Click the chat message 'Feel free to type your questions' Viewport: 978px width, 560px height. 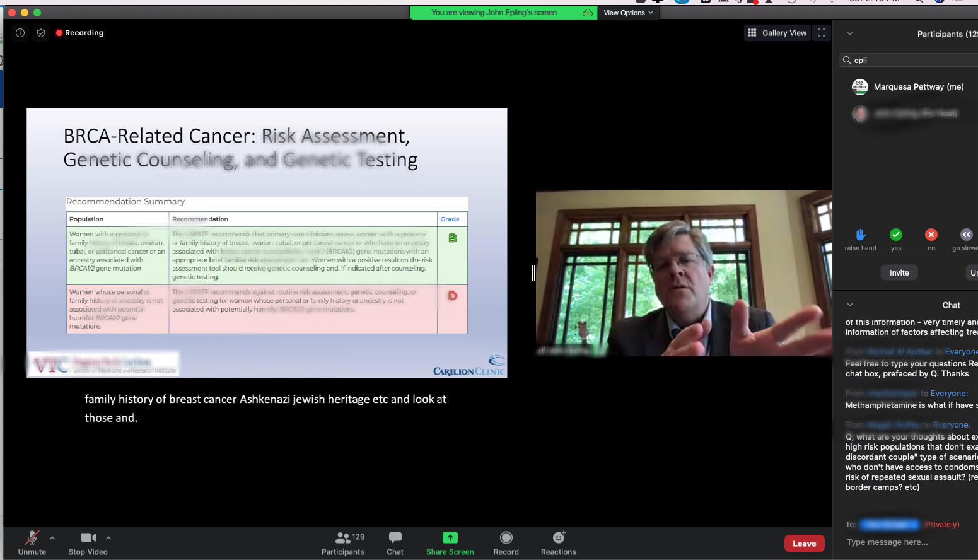click(x=911, y=368)
